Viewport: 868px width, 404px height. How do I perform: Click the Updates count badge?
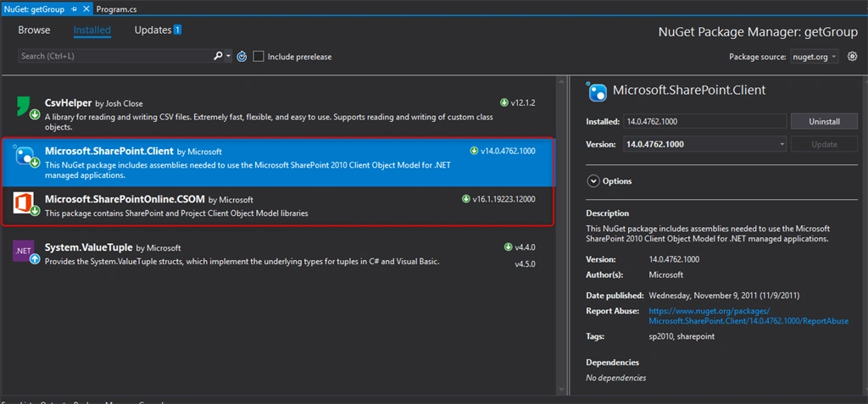(177, 30)
